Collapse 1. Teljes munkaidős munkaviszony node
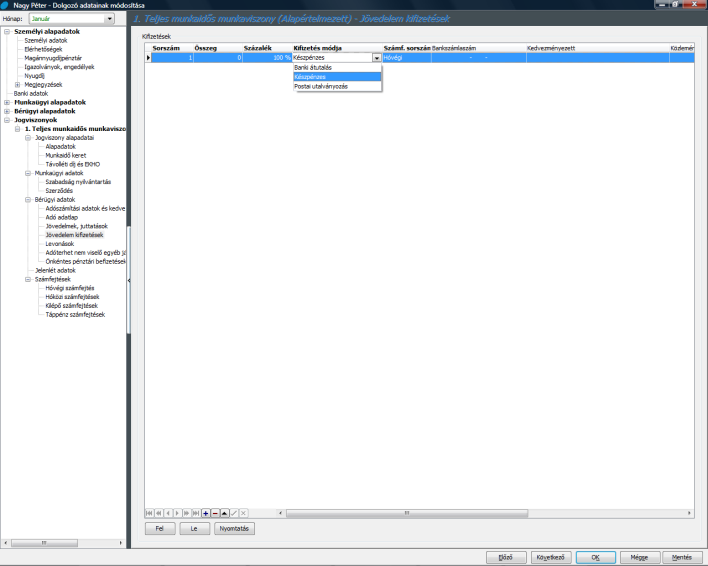Screen dimensions: 708x566 coord(17,129)
